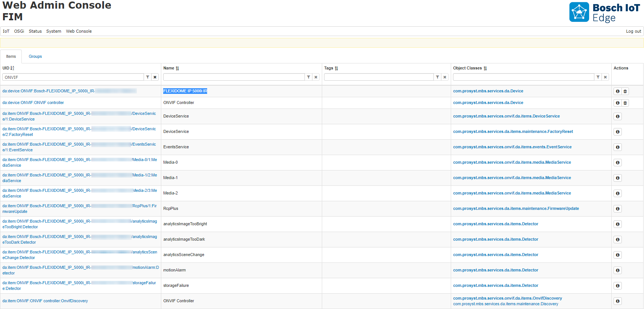Image resolution: width=644 pixels, height=309 pixels.
Task: Focus the UID filter field containing ONVIF
Action: 73,77
